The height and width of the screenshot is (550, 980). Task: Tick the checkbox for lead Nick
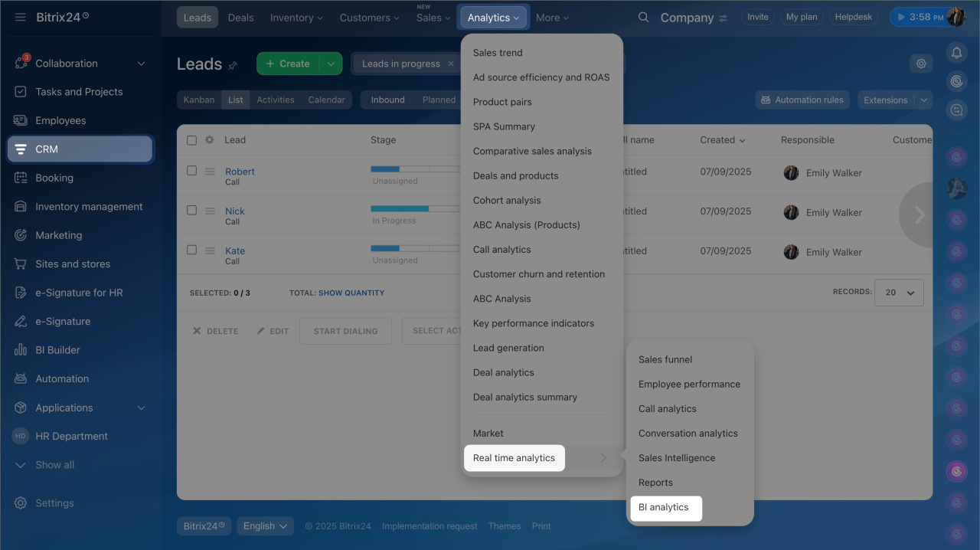point(192,211)
